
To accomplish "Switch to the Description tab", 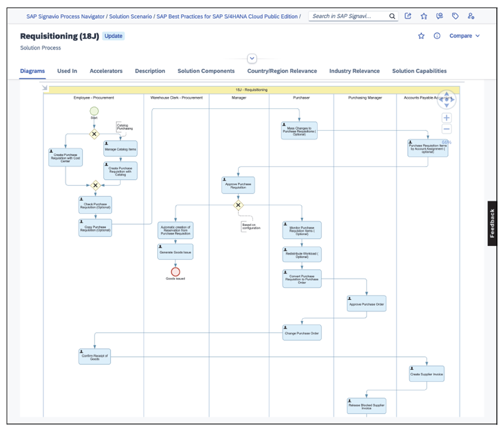I will [149, 71].
